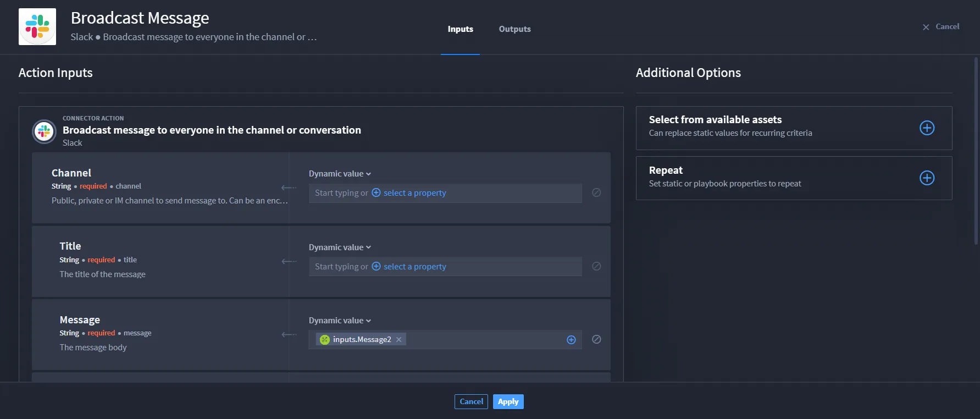Screen dimensions: 980x419
Task: Click the Message mapping arrow icon
Action: tap(289, 334)
